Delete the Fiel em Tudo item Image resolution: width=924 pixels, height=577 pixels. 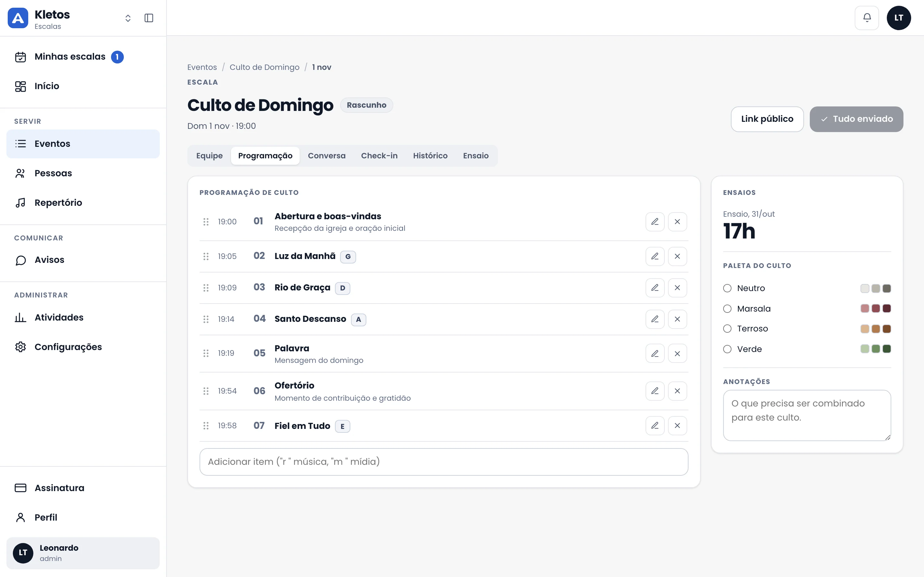[x=677, y=425]
